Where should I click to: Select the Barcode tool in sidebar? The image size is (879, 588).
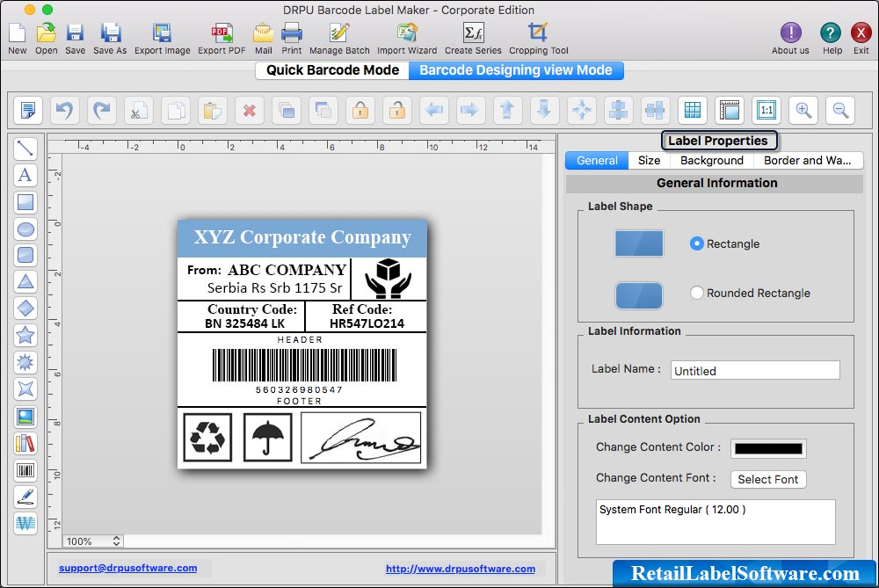click(25, 470)
